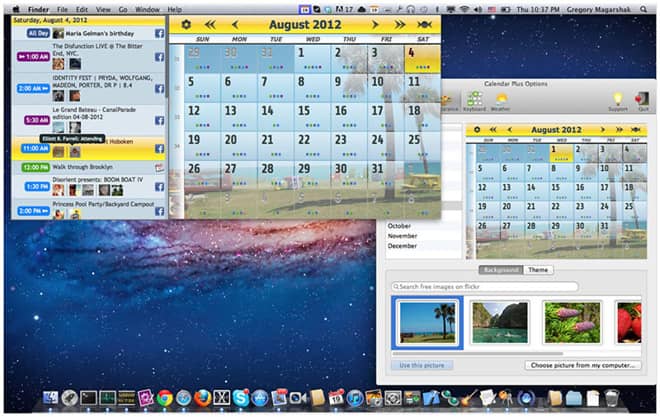660x417 pixels.
Task: Jump back with double-arrow in large calendar
Action: [211, 24]
